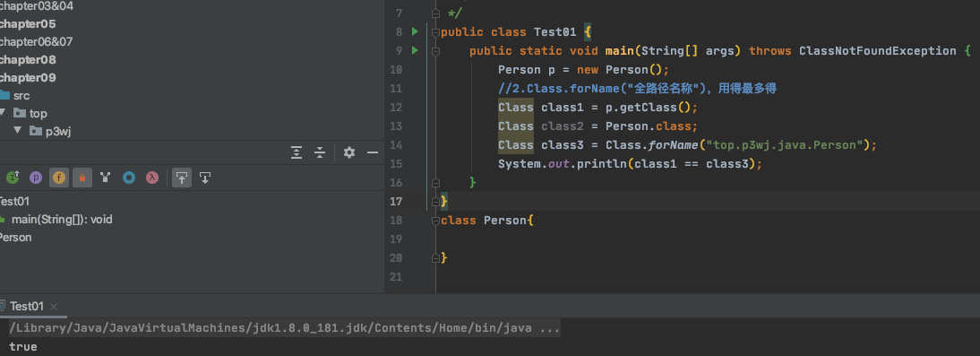Image resolution: width=980 pixels, height=356 pixels.
Task: Select chapter09 module in project tree
Action: [x=28, y=78]
